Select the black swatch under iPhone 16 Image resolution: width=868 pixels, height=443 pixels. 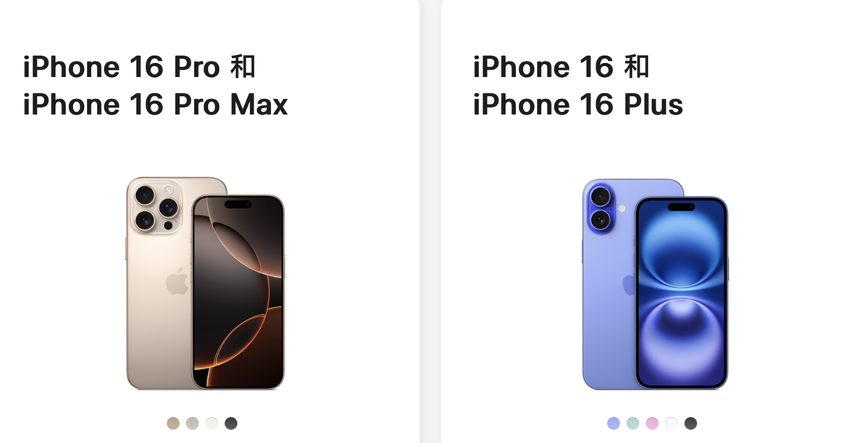tap(690, 423)
